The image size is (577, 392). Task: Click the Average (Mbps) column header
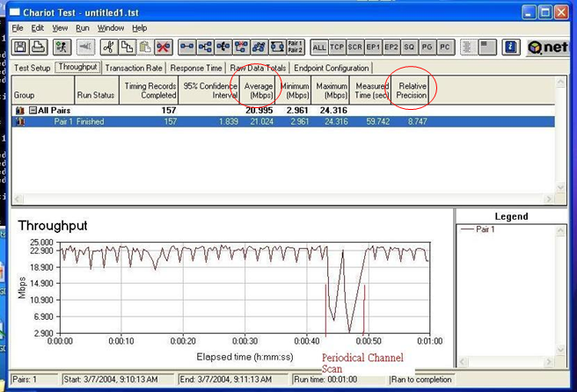(257, 91)
